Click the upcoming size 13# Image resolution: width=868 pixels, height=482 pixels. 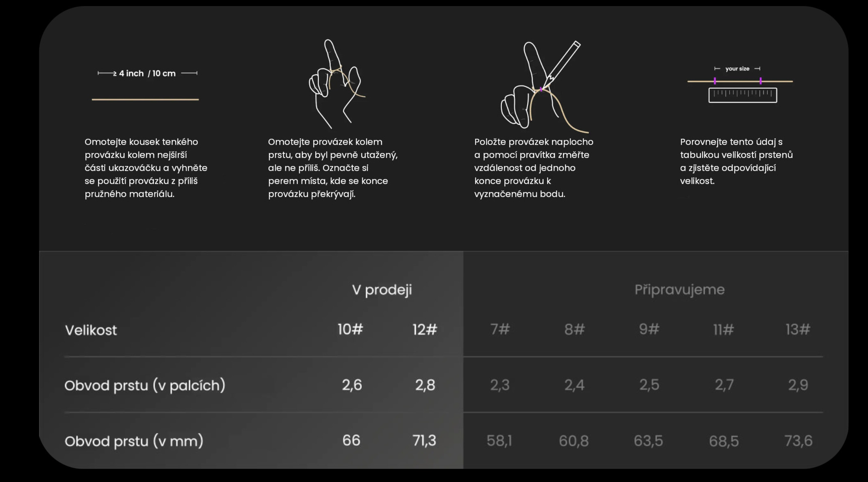coord(798,329)
